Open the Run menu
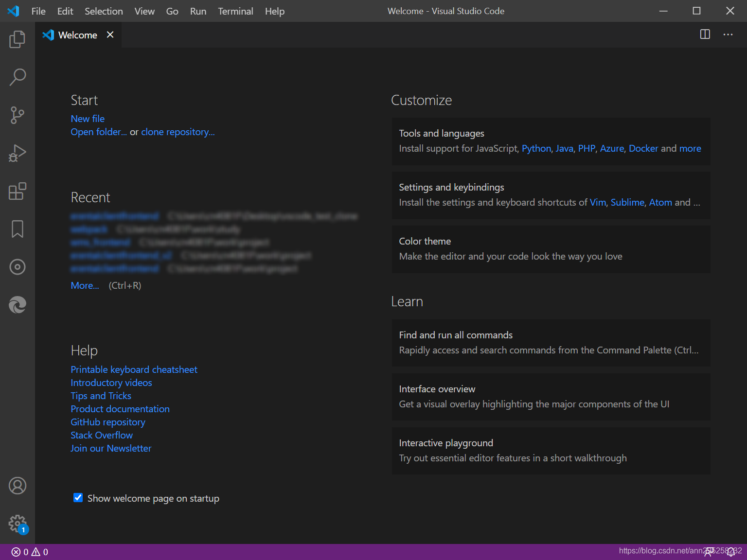The height and width of the screenshot is (560, 747). click(x=198, y=11)
